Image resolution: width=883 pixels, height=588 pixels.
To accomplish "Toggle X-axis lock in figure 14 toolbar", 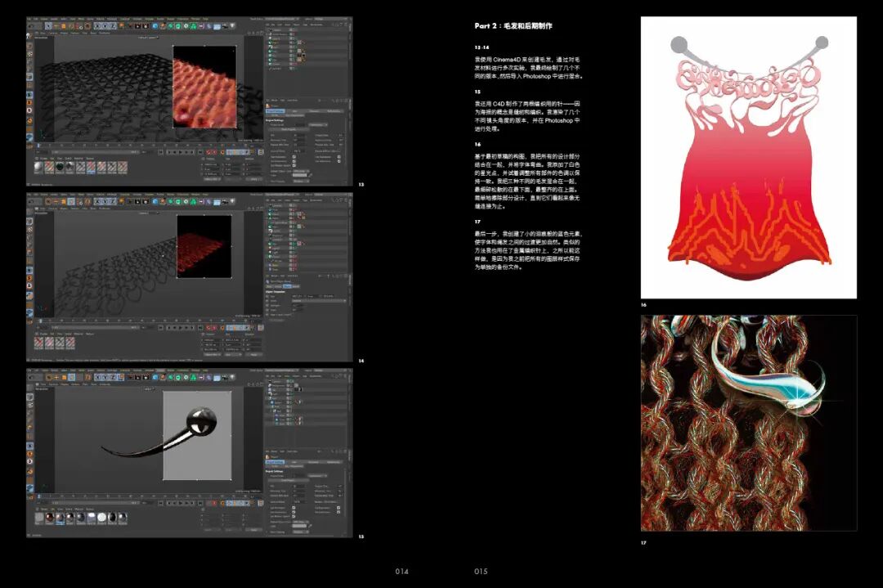I will 97,202.
